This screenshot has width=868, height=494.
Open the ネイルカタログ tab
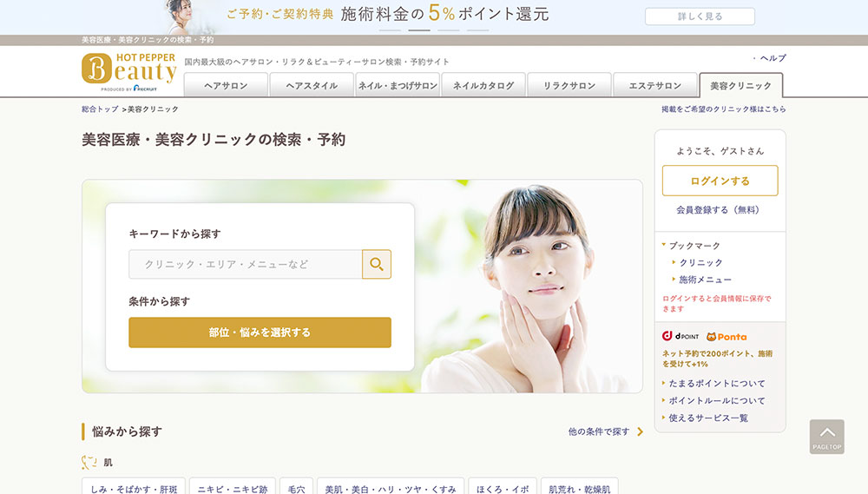pyautogui.click(x=483, y=86)
